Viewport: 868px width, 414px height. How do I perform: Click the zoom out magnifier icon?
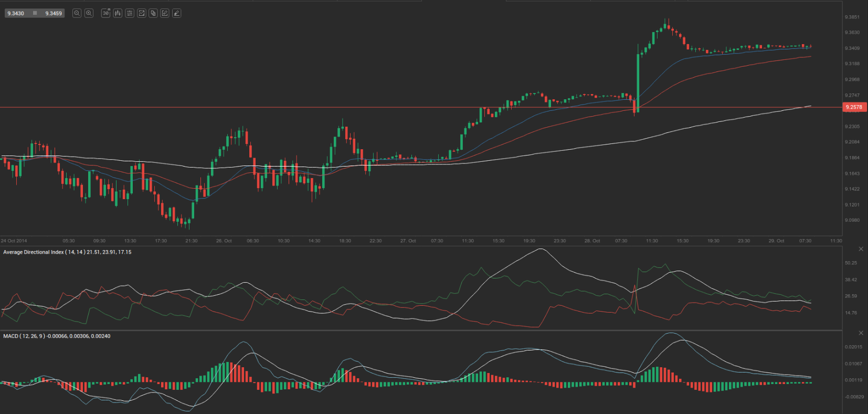coord(77,13)
